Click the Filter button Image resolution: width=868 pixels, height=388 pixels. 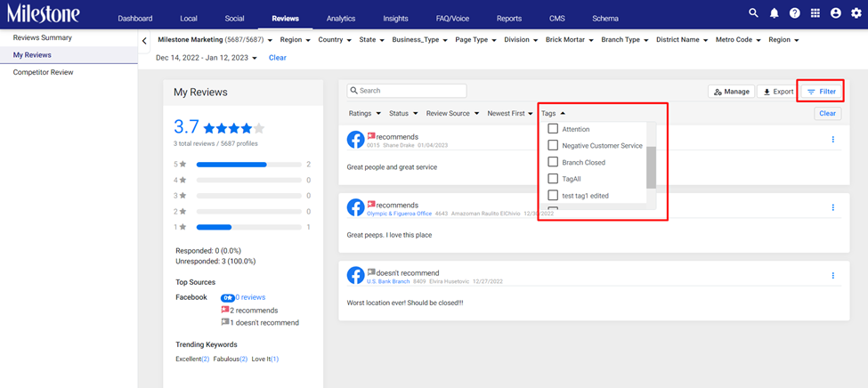(x=822, y=92)
